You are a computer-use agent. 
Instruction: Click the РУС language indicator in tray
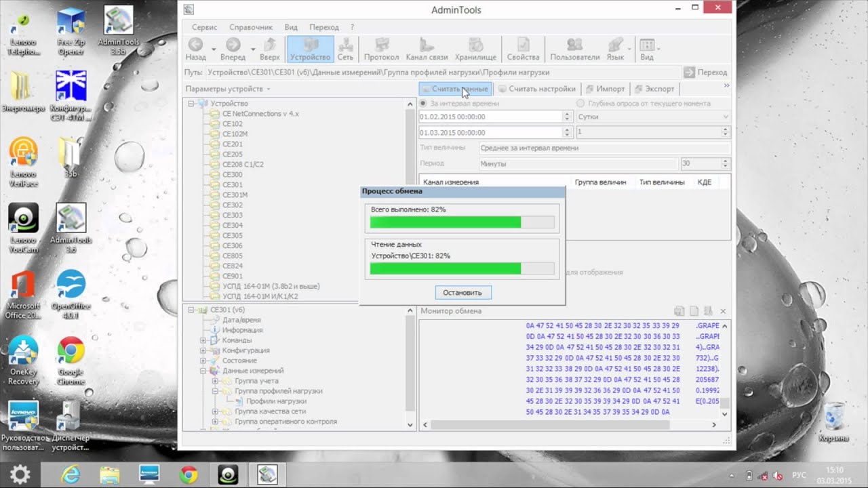pos(800,475)
